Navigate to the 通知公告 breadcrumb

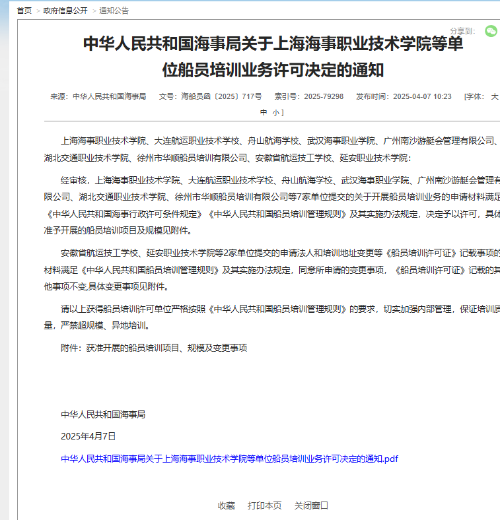click(x=114, y=11)
